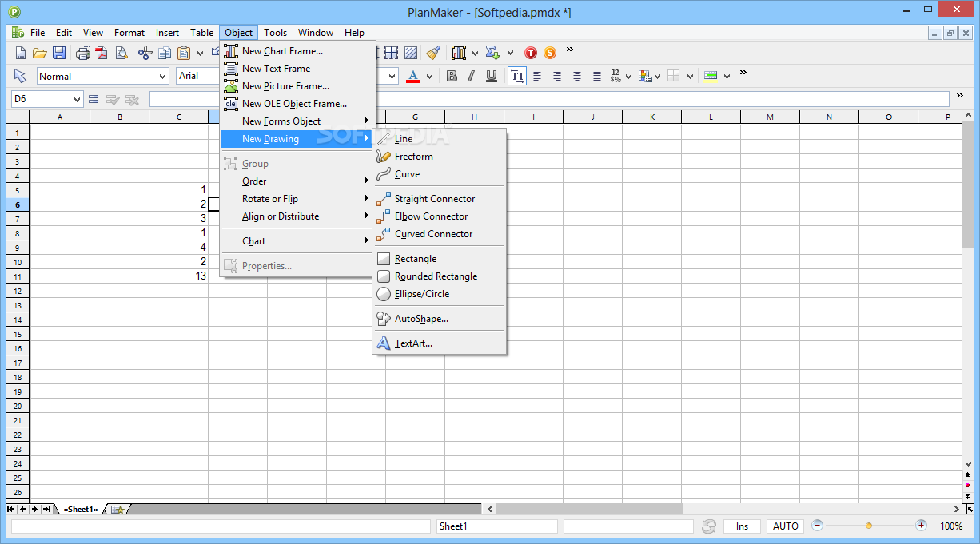Click the conditional formatting colored icon
980x544 pixels.
[644, 76]
